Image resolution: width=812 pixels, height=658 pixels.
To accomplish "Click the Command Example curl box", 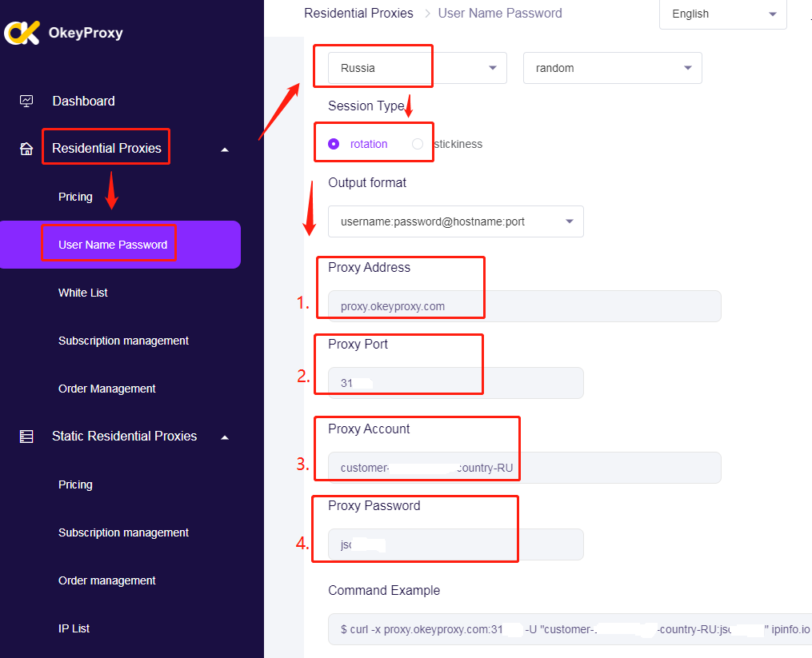I will tap(570, 629).
